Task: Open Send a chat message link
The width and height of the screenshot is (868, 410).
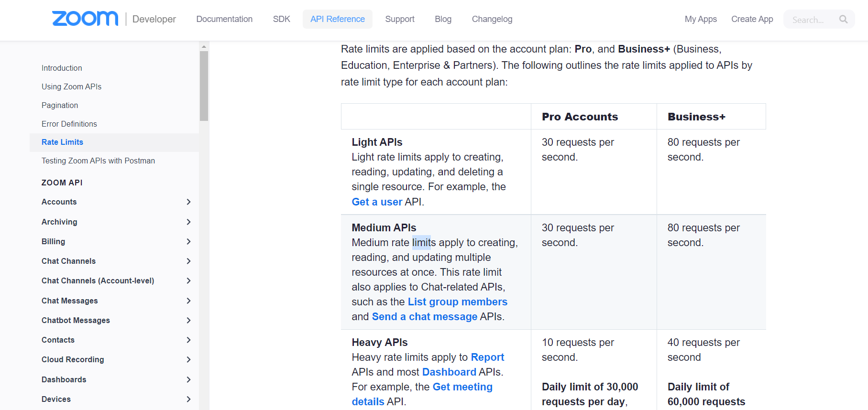Action: point(424,316)
